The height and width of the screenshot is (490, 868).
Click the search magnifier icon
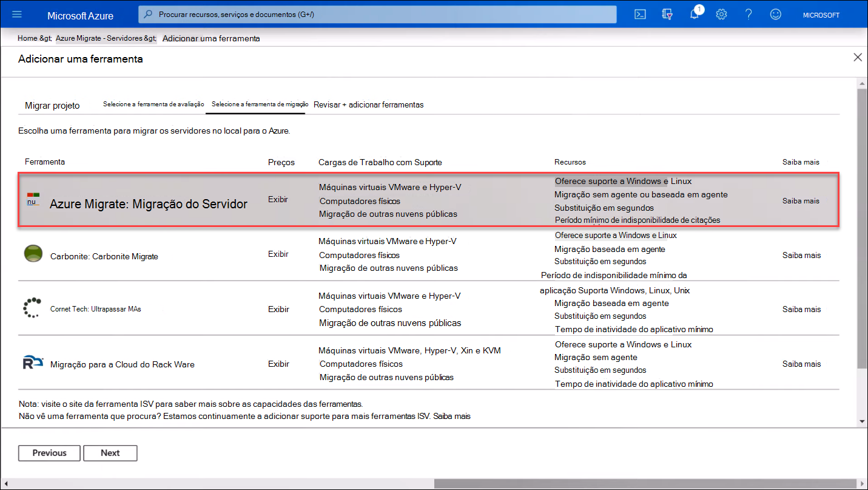click(x=147, y=13)
